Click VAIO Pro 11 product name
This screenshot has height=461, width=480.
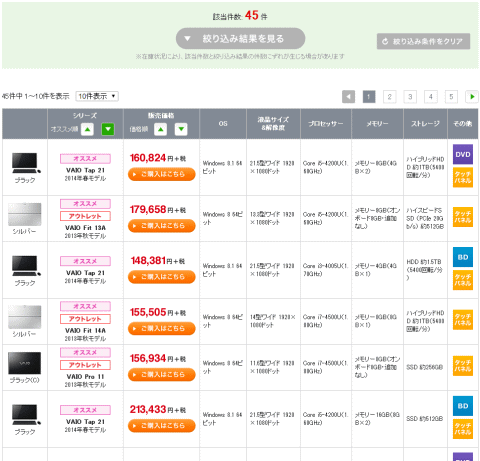tap(85, 377)
